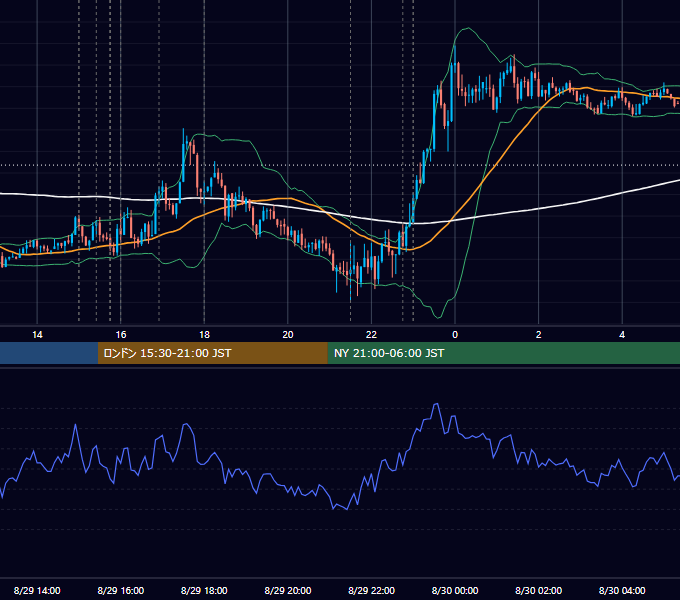
Task: Click the 8/29 22:00 date label
Action: 371,590
